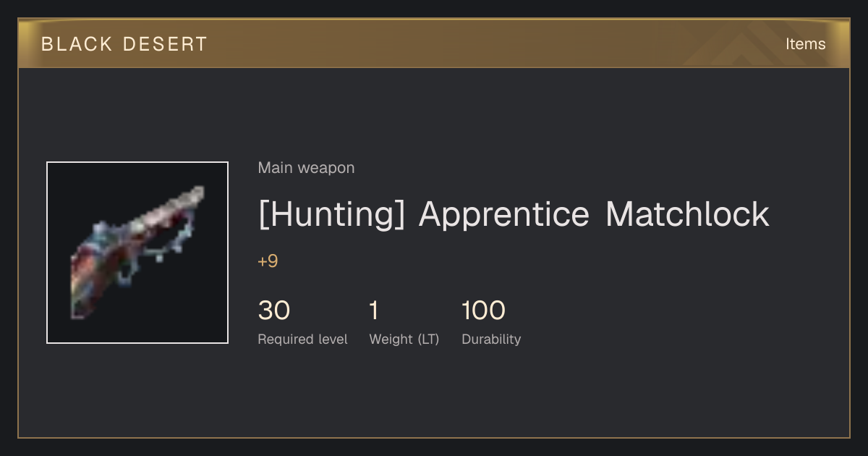868x456 pixels.
Task: Click the [Hunting] tag in item name
Action: coord(331,215)
